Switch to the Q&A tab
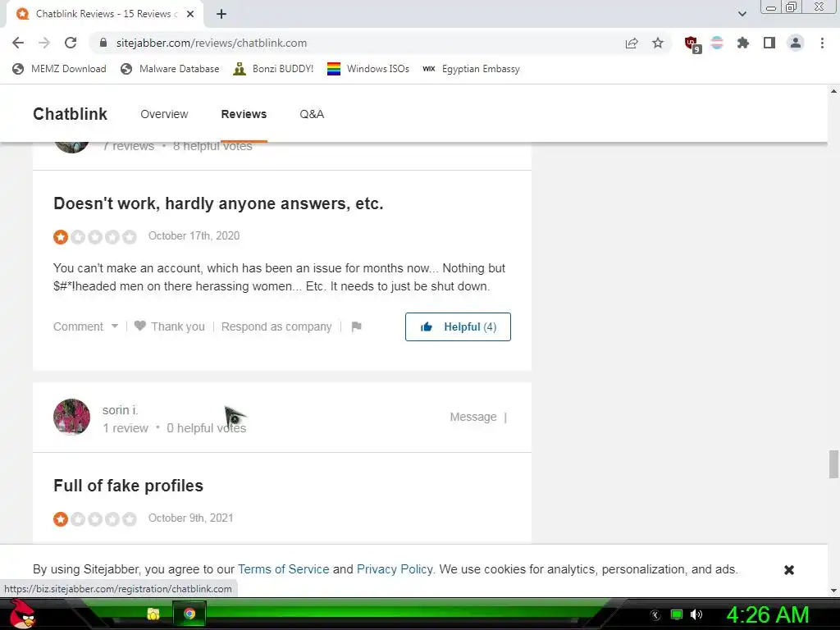The width and height of the screenshot is (840, 630). tap(312, 114)
